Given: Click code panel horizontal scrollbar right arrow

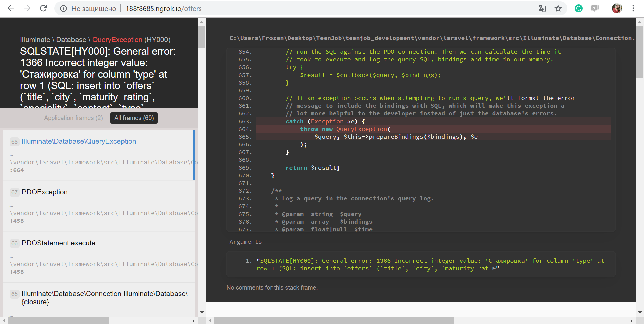Looking at the screenshot, I should click(x=631, y=321).
